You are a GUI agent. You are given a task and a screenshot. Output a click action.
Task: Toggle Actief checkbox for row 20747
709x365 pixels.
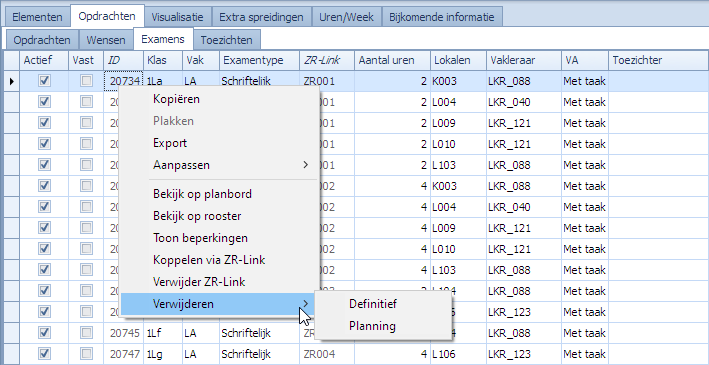(x=44, y=354)
